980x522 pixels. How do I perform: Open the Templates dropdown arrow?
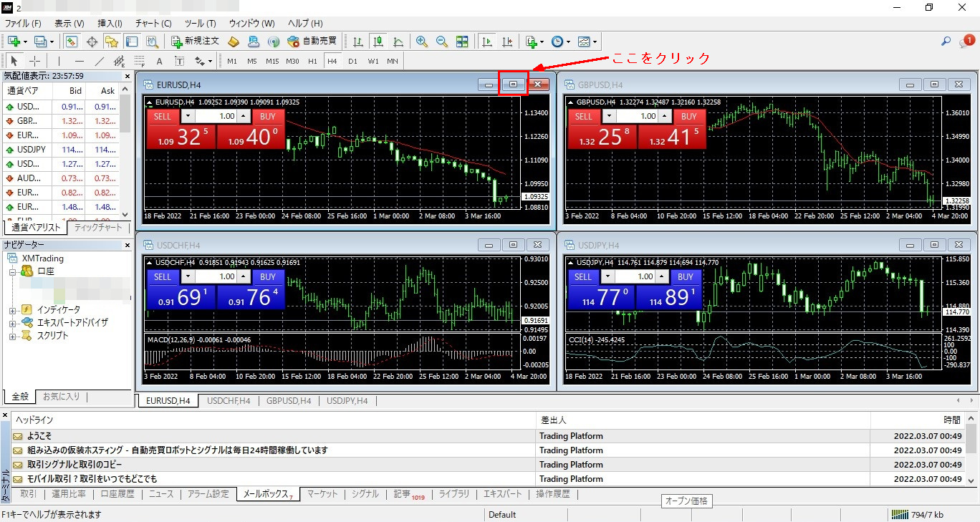595,42
